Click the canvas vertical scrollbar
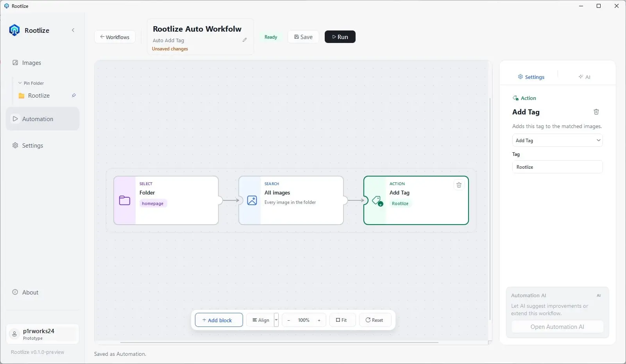The image size is (626, 364). pos(490,209)
